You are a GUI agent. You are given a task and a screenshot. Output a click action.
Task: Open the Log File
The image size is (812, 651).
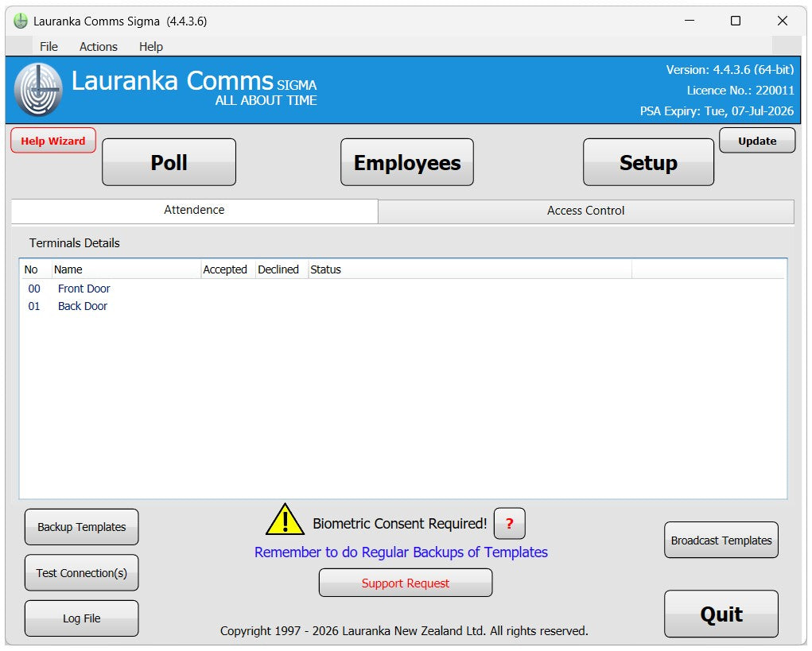click(81, 618)
